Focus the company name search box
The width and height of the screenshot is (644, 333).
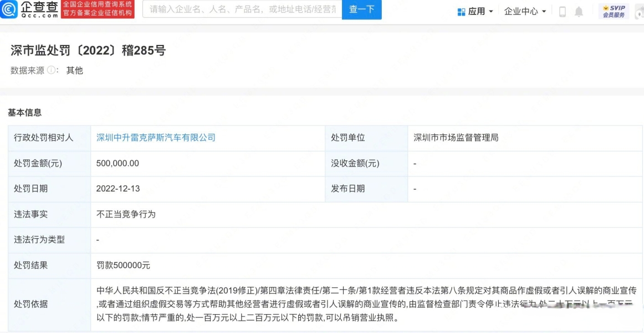[x=242, y=9]
